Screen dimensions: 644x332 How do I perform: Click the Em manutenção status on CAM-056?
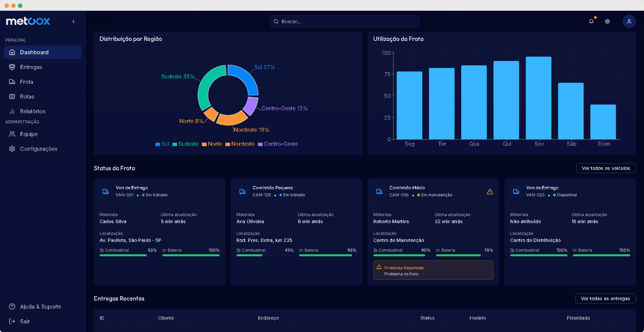[435, 195]
